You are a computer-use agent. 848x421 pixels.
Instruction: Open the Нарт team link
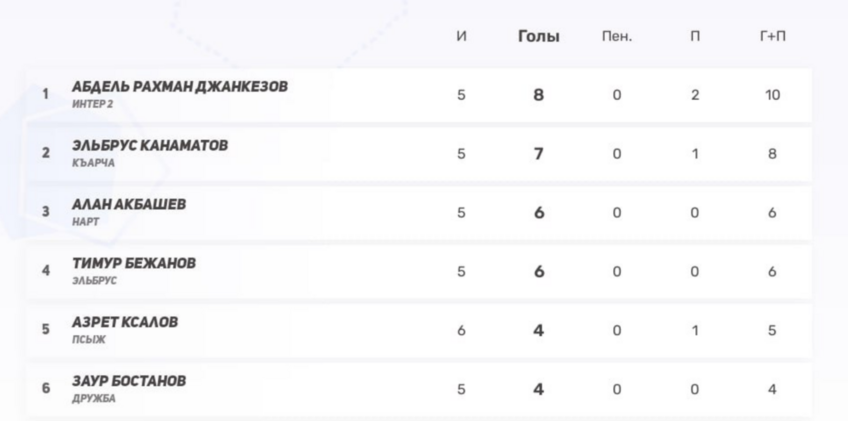[85, 221]
